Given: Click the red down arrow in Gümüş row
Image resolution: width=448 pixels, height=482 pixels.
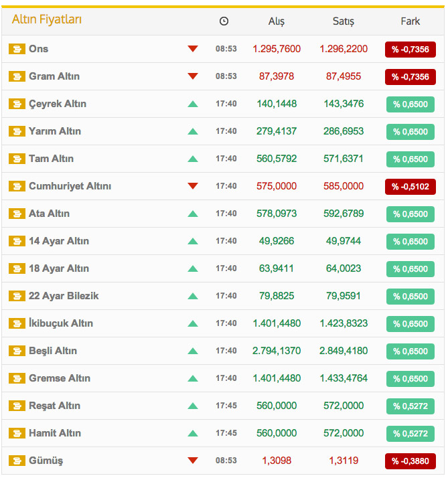Looking at the screenshot, I should click(x=193, y=460).
